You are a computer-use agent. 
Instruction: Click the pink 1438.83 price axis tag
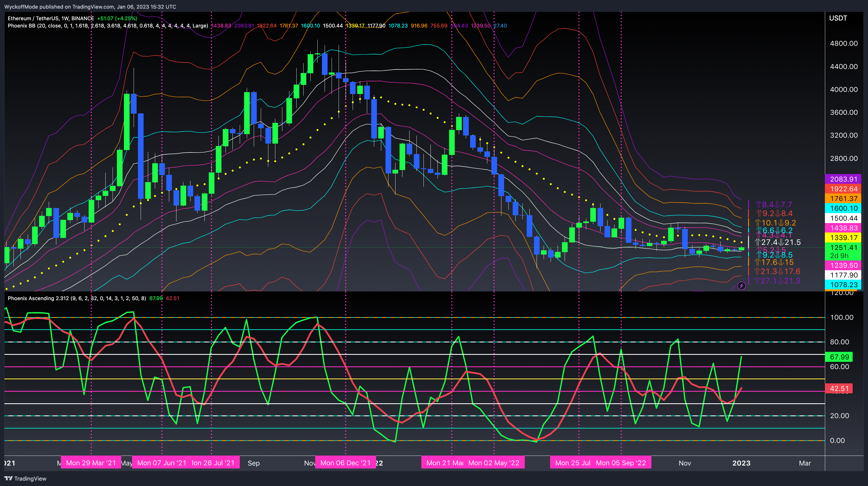(x=843, y=228)
